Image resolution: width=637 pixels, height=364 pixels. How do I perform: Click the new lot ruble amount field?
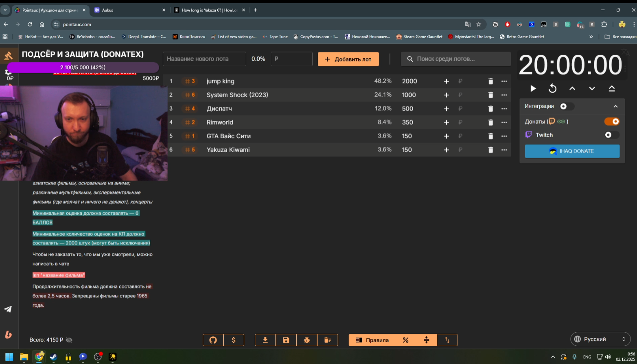(x=292, y=59)
